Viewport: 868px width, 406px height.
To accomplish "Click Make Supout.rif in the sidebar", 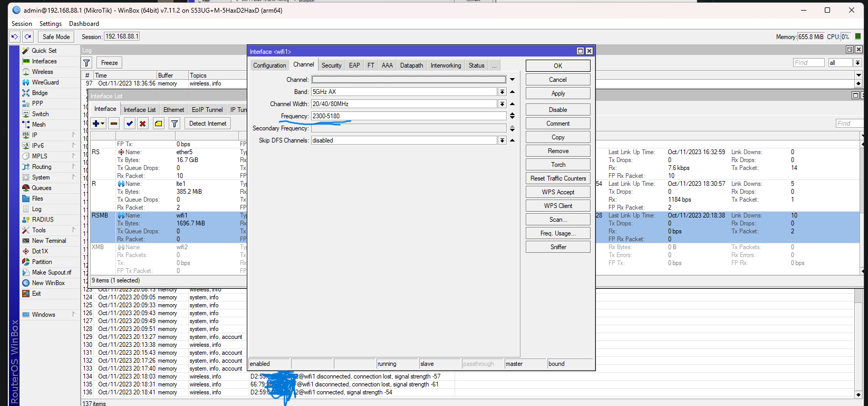I will 51,272.
